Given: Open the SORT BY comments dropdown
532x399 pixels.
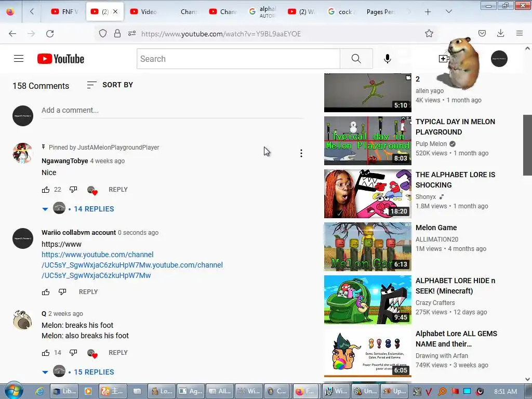Looking at the screenshot, I should [x=110, y=85].
